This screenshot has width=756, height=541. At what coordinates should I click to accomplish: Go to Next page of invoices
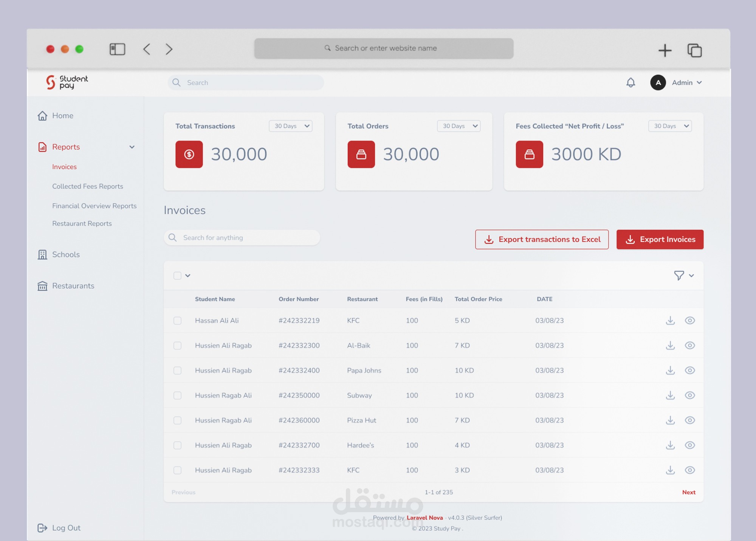688,492
